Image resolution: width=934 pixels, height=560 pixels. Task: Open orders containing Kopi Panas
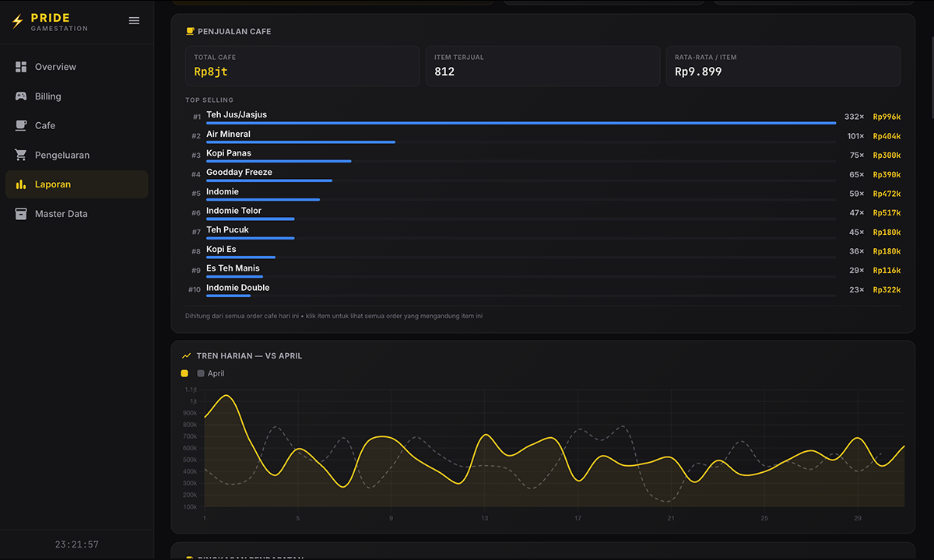tap(543, 155)
